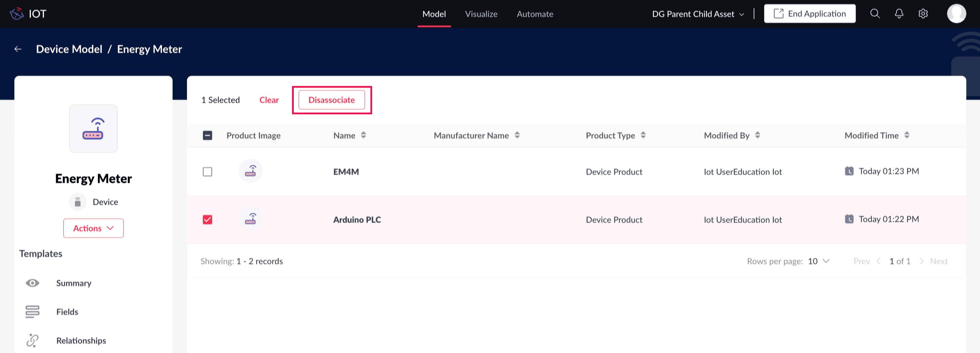Open the Relationships template
The image size is (980, 353).
81,340
